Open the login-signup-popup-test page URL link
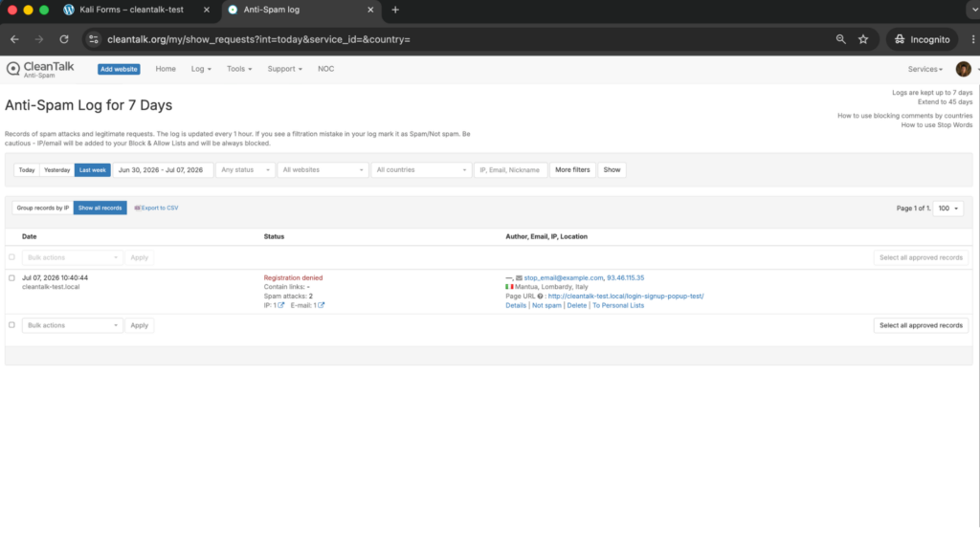980x551 pixels. (x=626, y=297)
